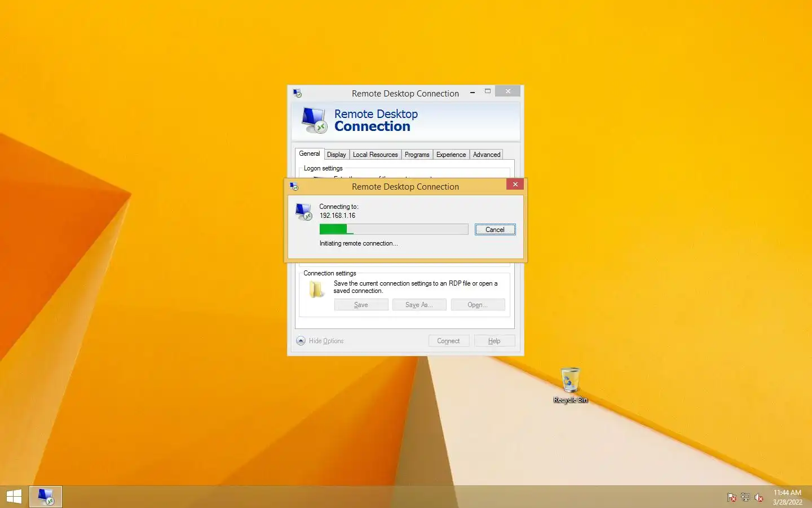Select the General tab
The height and width of the screenshot is (508, 812).
pos(309,154)
